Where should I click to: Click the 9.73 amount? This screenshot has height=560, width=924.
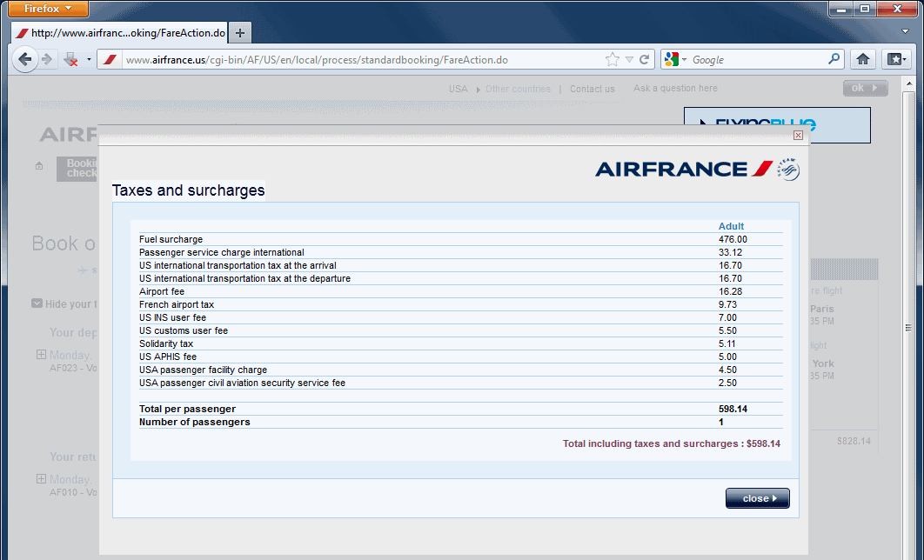[x=727, y=304]
